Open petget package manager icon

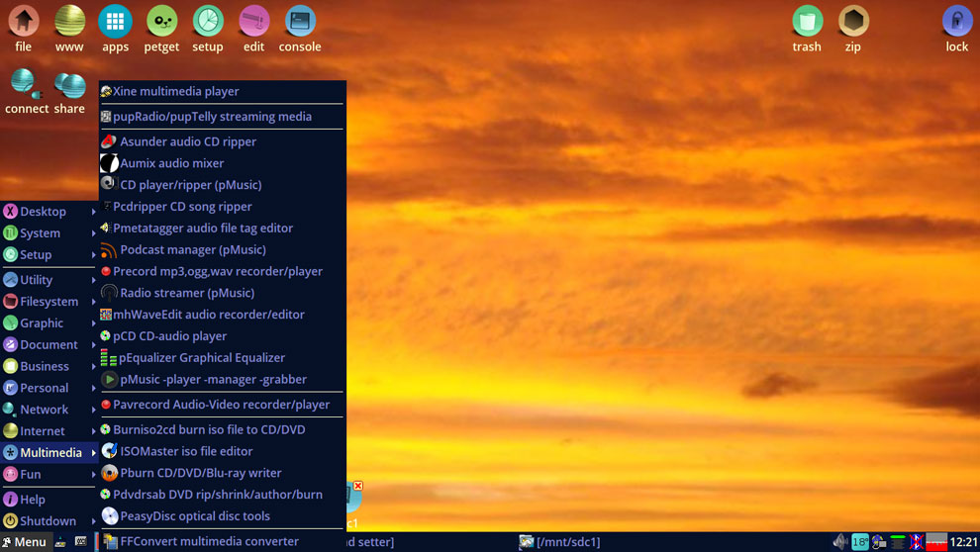(161, 29)
